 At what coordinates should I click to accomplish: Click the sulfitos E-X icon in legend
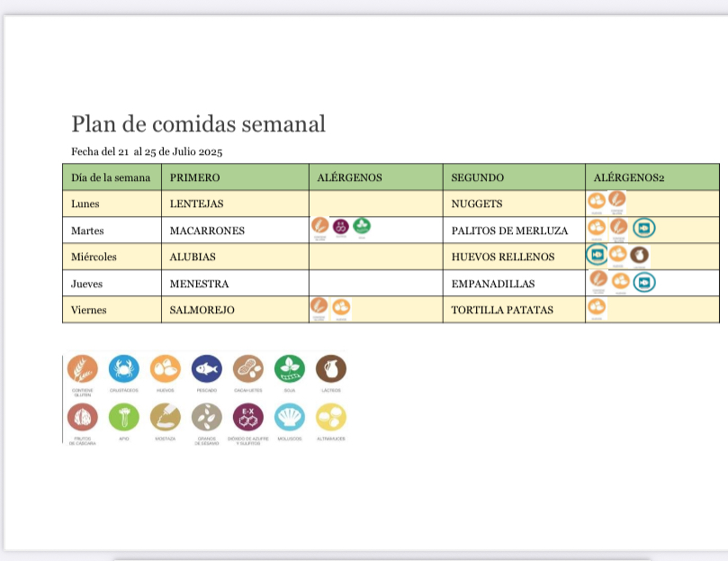(247, 417)
